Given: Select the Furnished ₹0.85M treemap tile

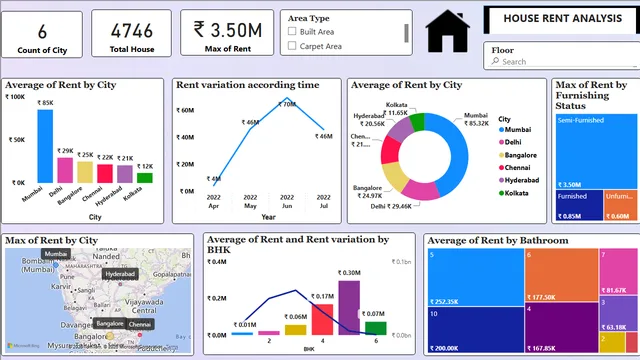Looking at the screenshot, I should point(579,205).
